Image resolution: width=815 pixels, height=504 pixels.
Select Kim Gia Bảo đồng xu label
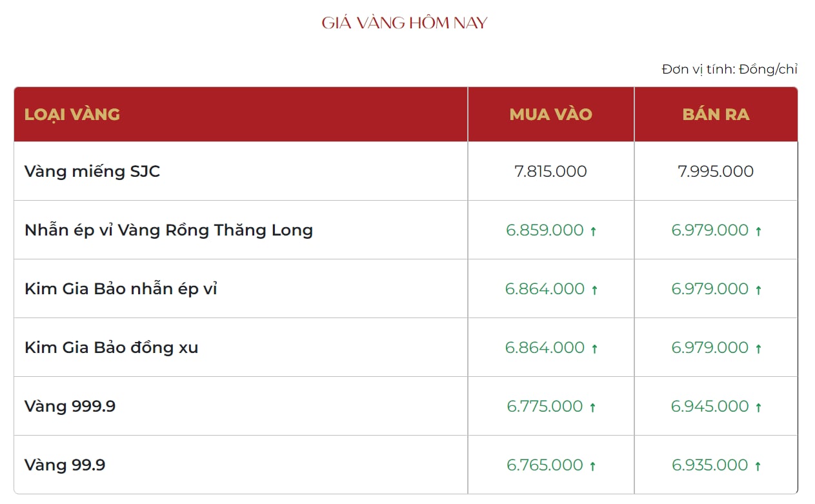coord(111,347)
